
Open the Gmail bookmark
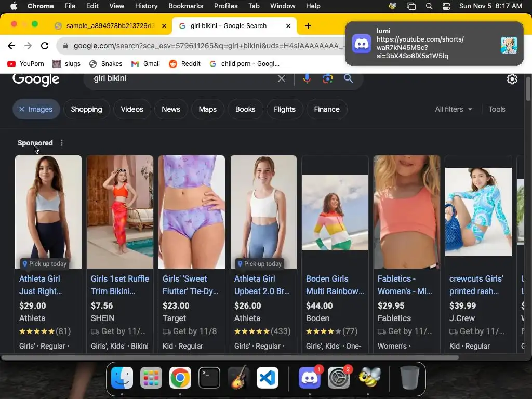145,64
